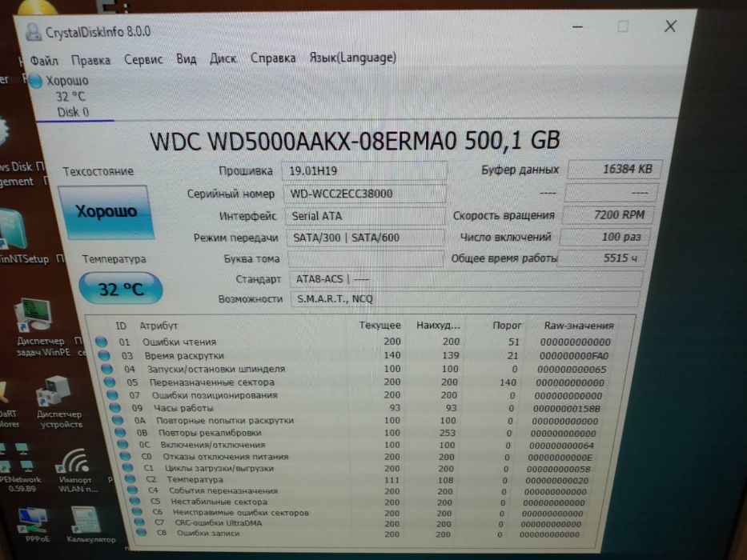This screenshot has height=560, width=747.
Task: Click the Интерфейс field Serial ATA
Action: click(364, 216)
